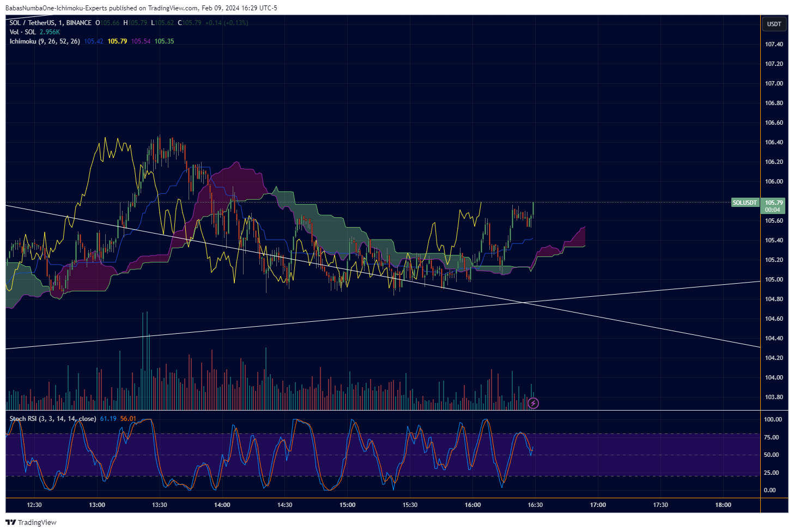
Task: Click the 18:00 time axis label
Action: pos(723,505)
